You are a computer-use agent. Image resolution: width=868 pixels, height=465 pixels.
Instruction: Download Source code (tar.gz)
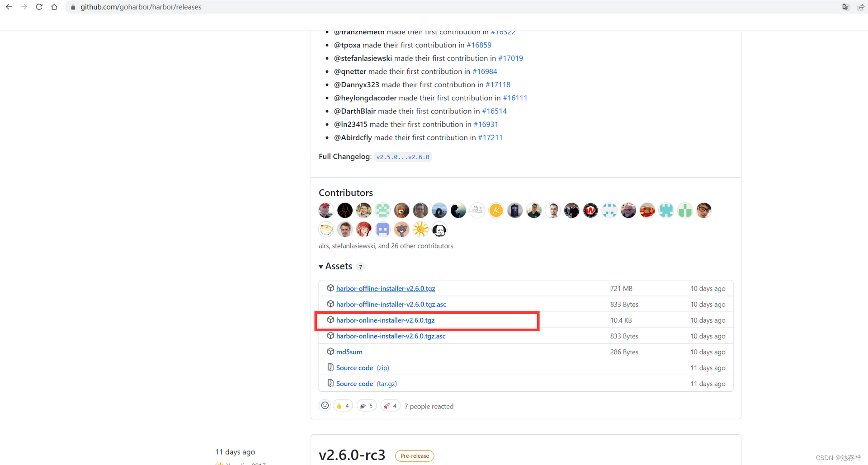pos(367,384)
